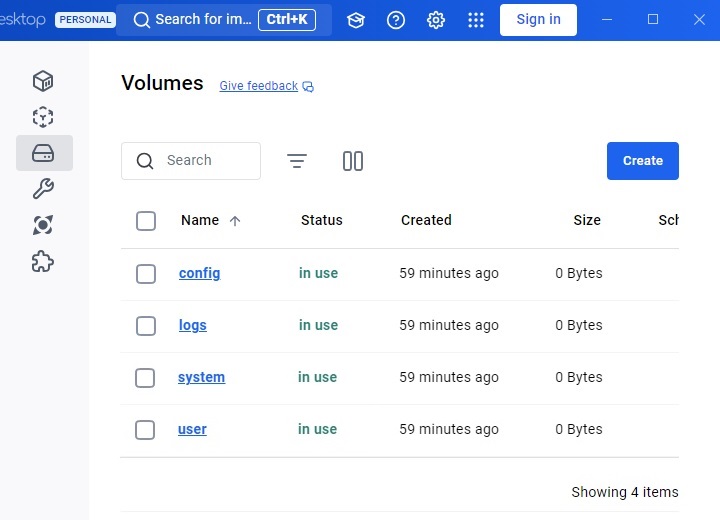Check the logs volume checkbox
Image resolution: width=720 pixels, height=520 pixels.
pos(146,326)
